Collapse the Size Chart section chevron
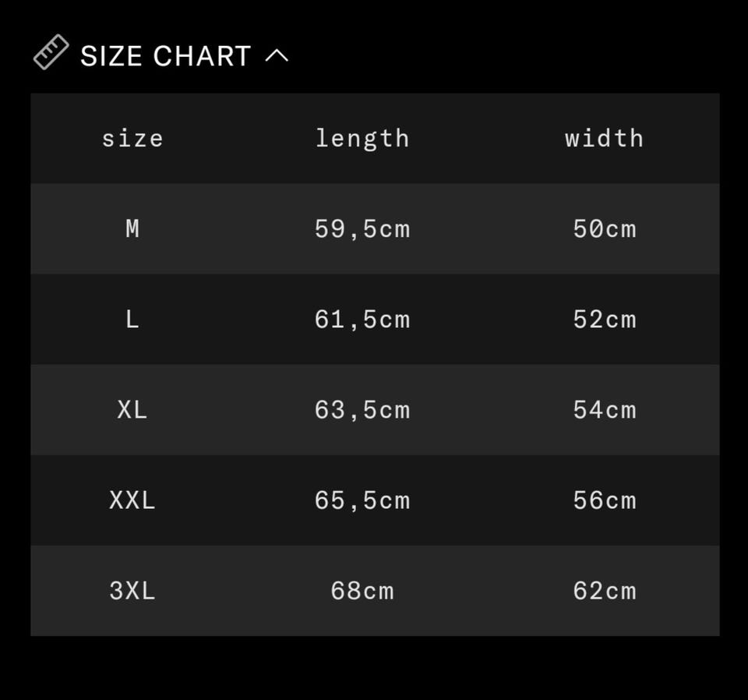Viewport: 748px width, 700px height. [x=277, y=56]
